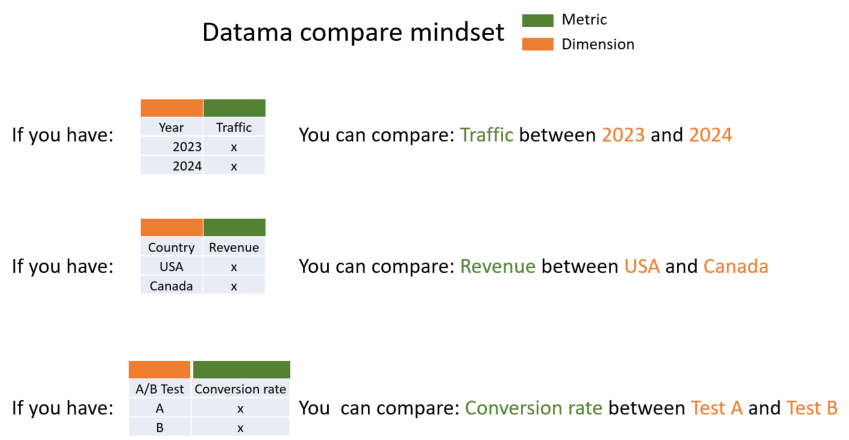Click the USA table cell
Viewport: 849px width, 440px height.
click(171, 267)
